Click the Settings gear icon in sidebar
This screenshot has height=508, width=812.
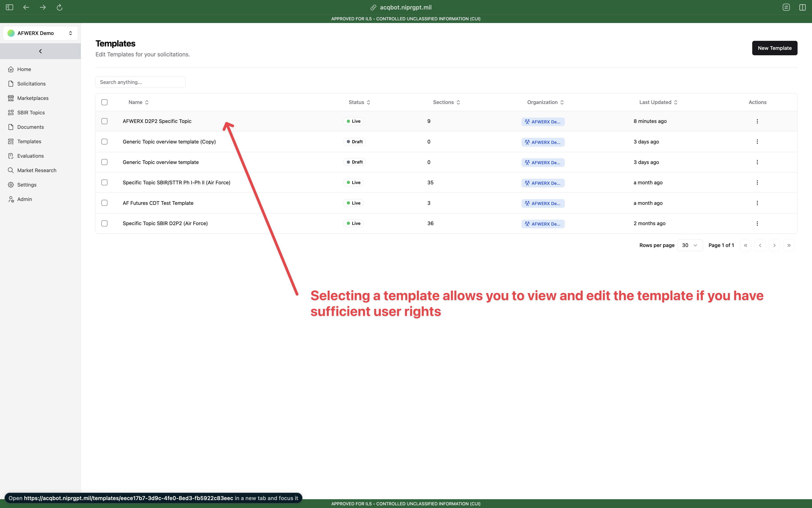[11, 185]
